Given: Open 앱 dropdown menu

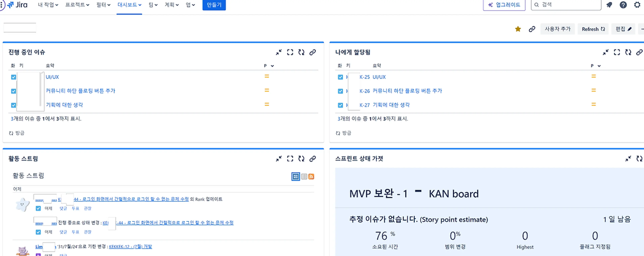Looking at the screenshot, I should point(190,5).
